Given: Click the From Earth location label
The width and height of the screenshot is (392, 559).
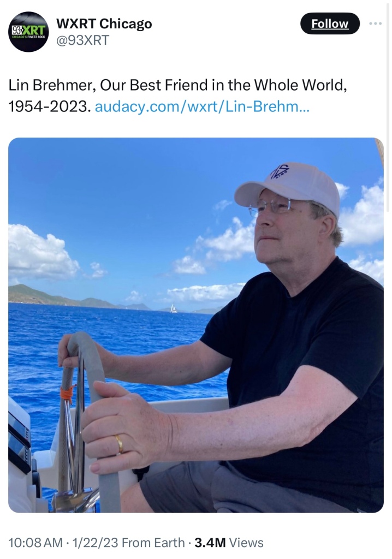Looking at the screenshot, I should tap(153, 543).
